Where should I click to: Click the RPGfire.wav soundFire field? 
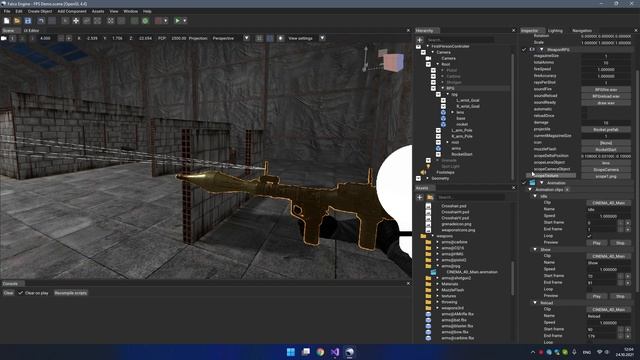point(606,89)
